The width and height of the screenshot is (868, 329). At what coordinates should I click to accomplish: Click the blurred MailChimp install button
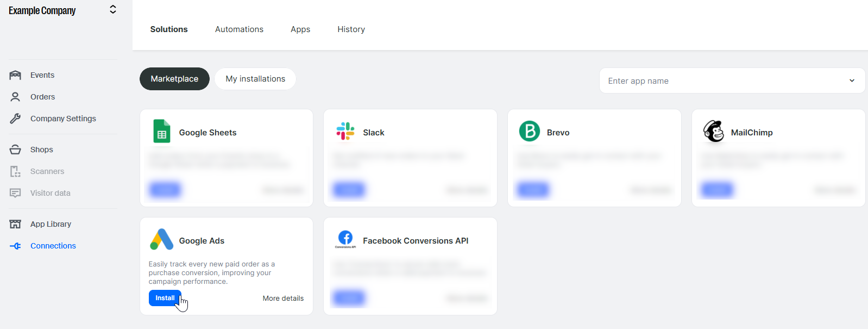(717, 190)
